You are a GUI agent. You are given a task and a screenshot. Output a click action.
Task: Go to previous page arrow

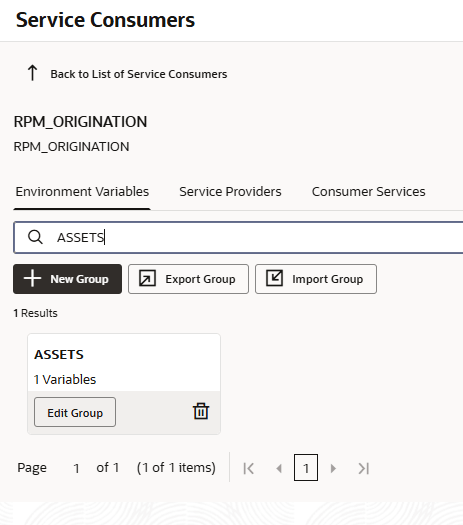(279, 468)
